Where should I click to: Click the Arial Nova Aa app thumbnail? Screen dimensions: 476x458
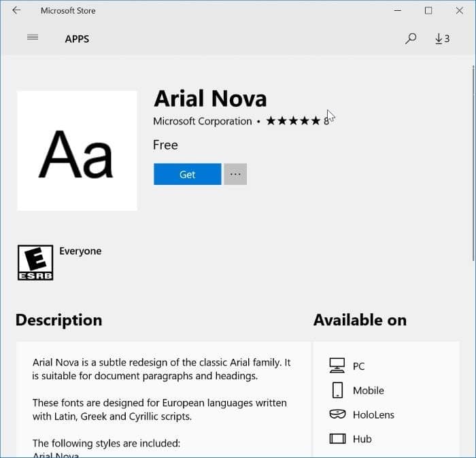(x=77, y=150)
